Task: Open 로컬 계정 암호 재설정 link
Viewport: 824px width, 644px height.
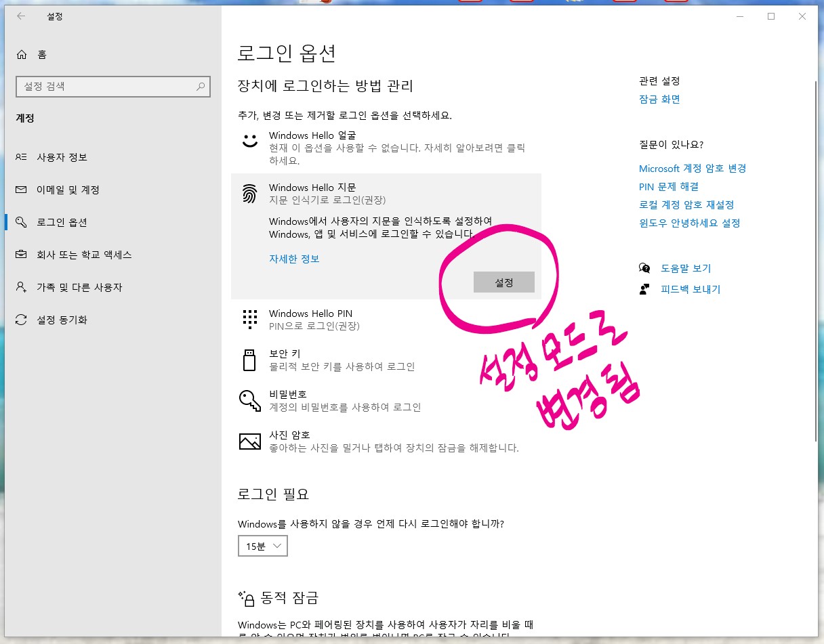Action: click(686, 205)
